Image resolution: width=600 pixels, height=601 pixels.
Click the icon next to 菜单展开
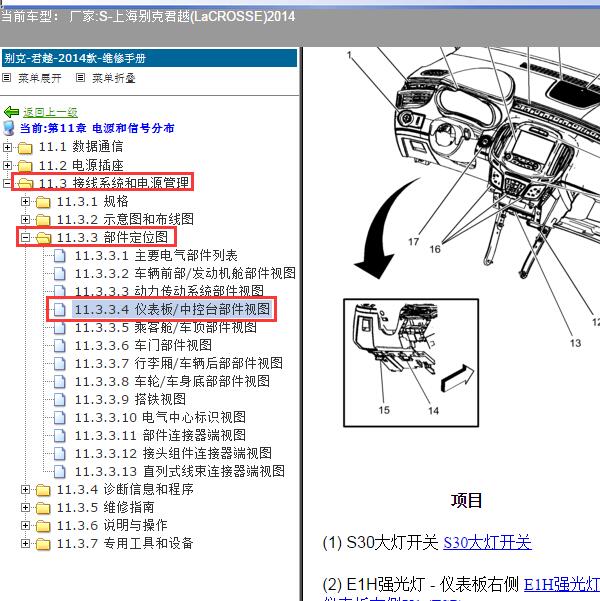[x=7, y=78]
